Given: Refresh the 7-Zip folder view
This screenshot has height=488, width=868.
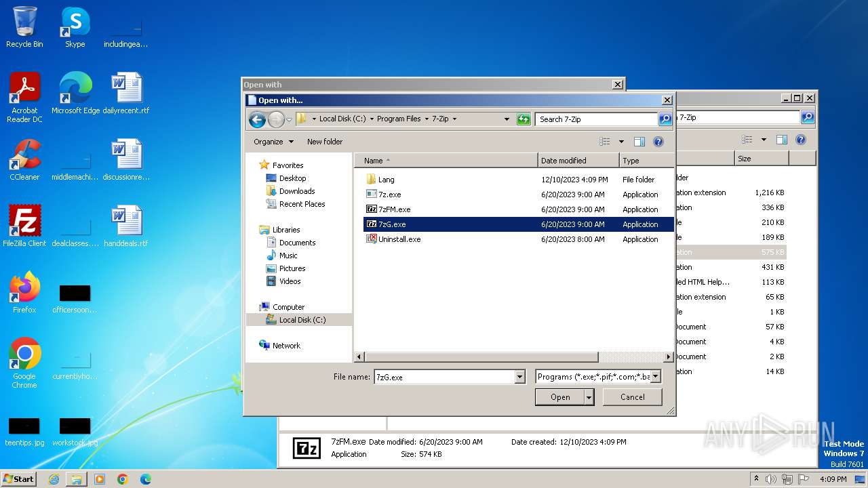Looking at the screenshot, I should coord(523,119).
